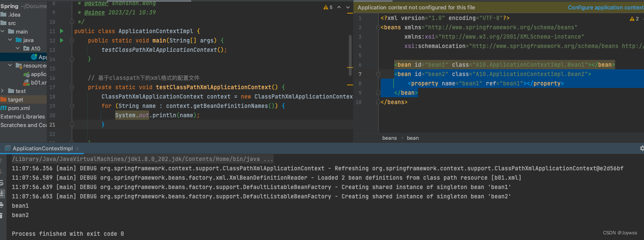This screenshot has width=644, height=240.
Task: Open Run panel settings gear
Action: pos(641,148)
